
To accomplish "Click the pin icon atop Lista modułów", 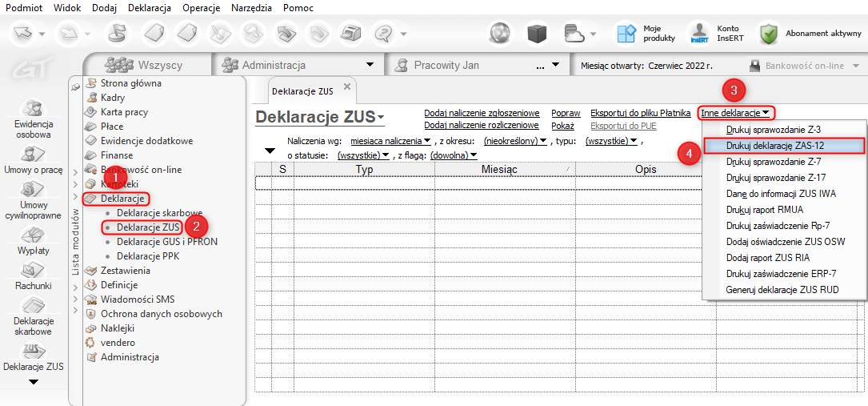I will pyautogui.click(x=76, y=86).
